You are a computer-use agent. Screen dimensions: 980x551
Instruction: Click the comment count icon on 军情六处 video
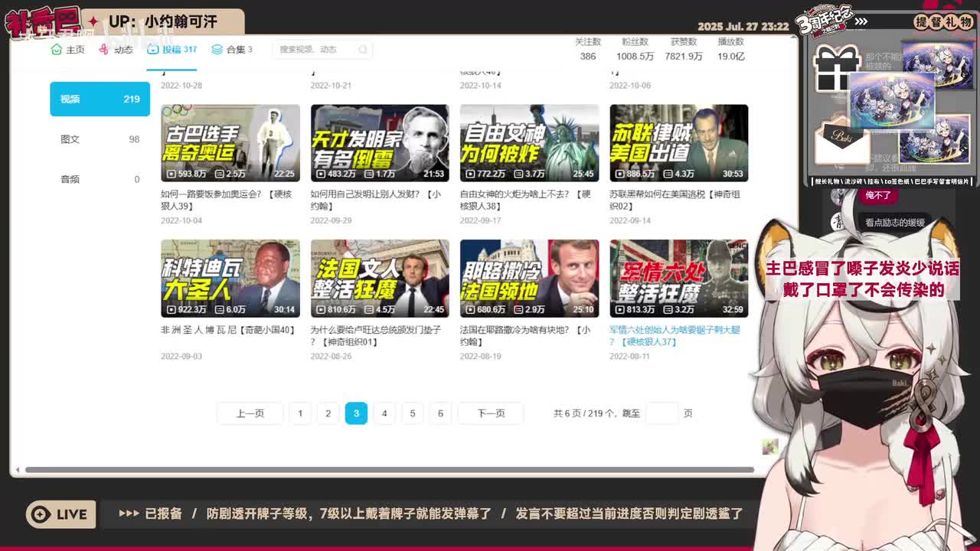coord(668,309)
